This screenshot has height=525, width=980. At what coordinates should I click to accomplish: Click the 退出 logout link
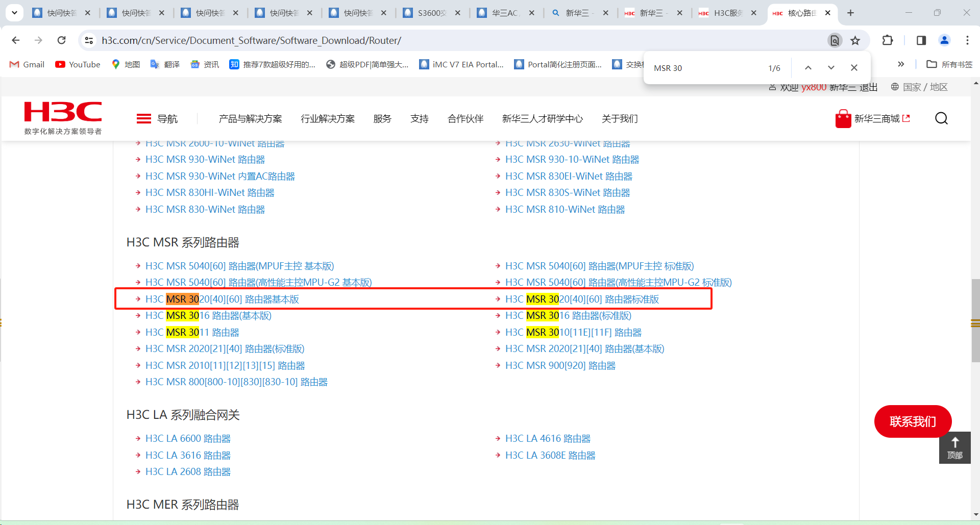[868, 88]
